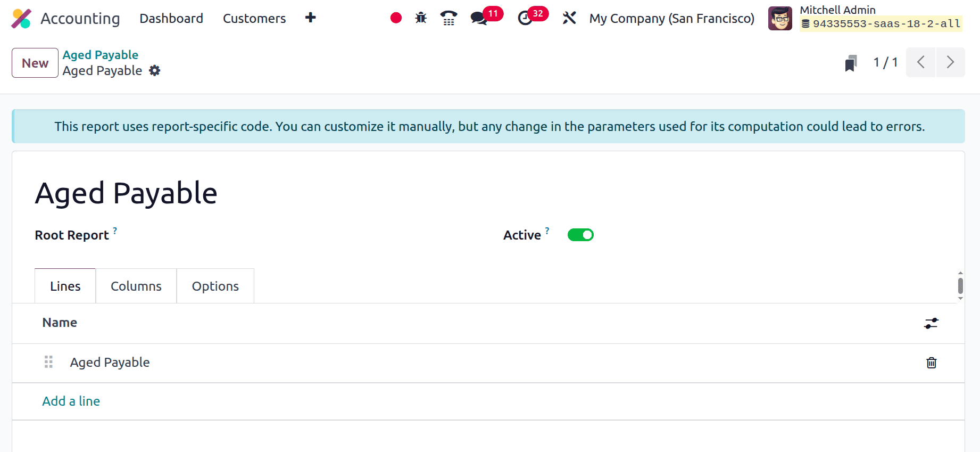Switch to the Options tab
This screenshot has height=452, width=980.
pyautogui.click(x=215, y=286)
